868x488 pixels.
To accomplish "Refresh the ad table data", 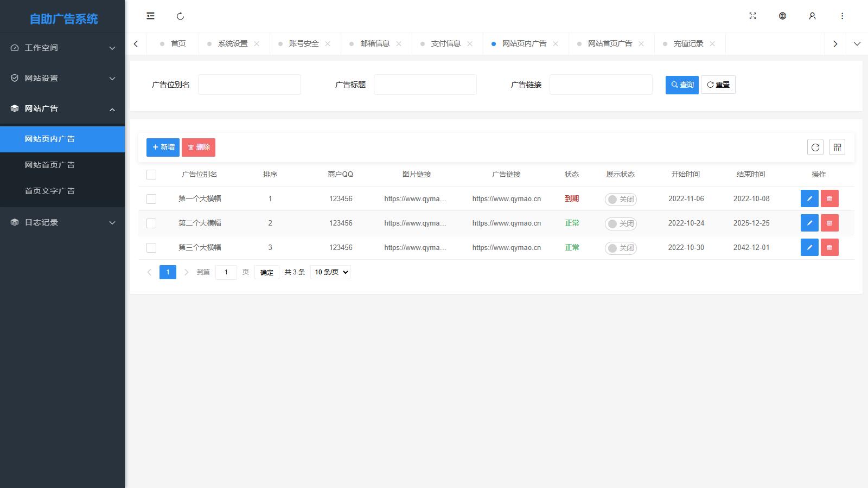I will (x=815, y=147).
